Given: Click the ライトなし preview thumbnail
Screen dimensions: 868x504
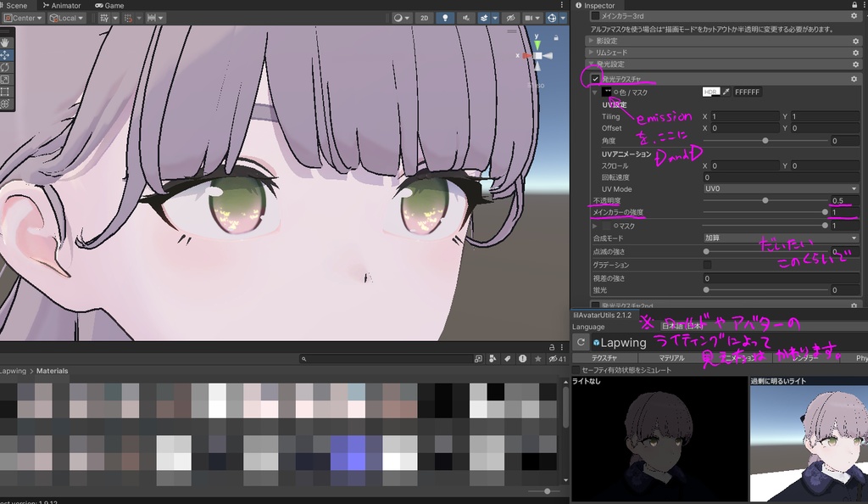Looking at the screenshot, I should click(659, 440).
